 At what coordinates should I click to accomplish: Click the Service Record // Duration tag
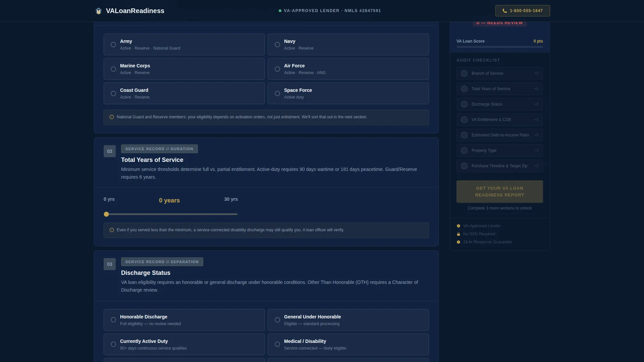pyautogui.click(x=159, y=149)
